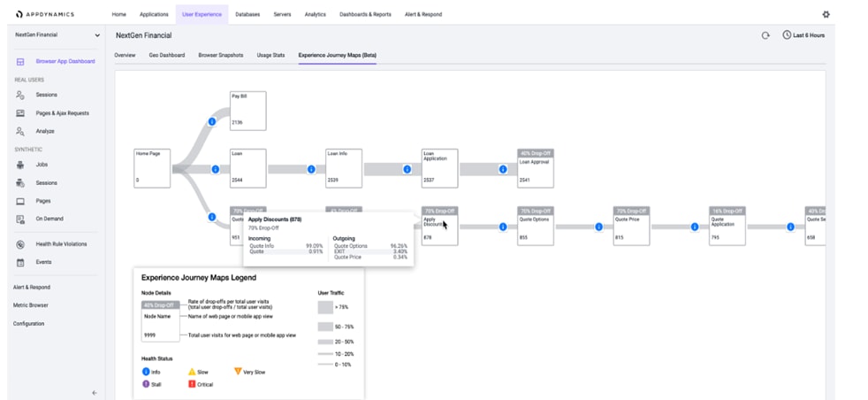
Task: Click the refresh icon beside Last 6 Hours
Action: [x=765, y=35]
